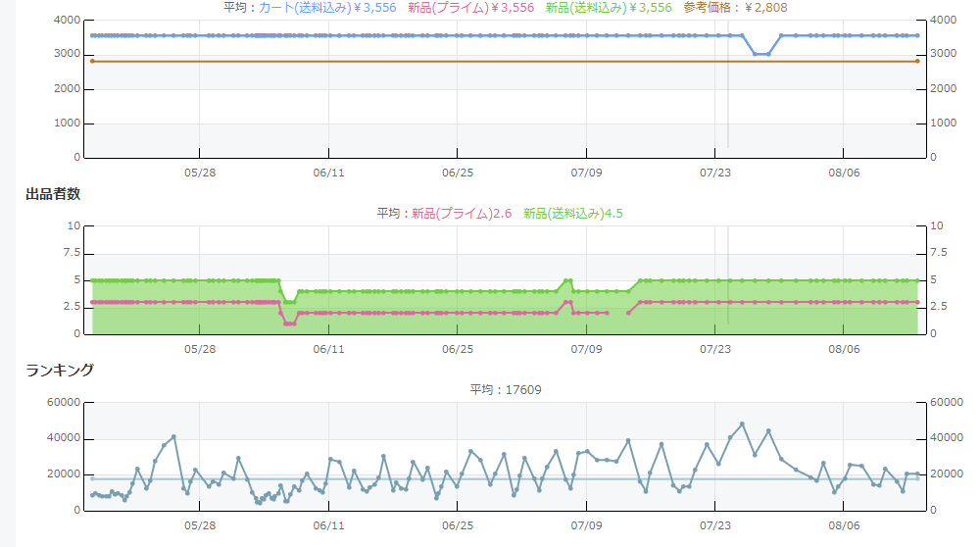Click 06/25 date label on ranking chart

pos(458,524)
